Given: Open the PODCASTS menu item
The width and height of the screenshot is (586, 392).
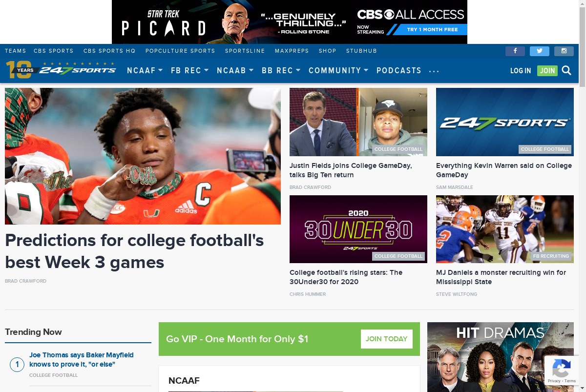Looking at the screenshot, I should point(399,70).
